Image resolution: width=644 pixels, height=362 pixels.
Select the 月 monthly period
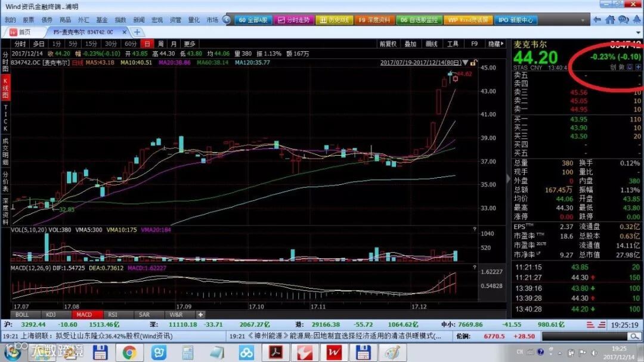(174, 44)
